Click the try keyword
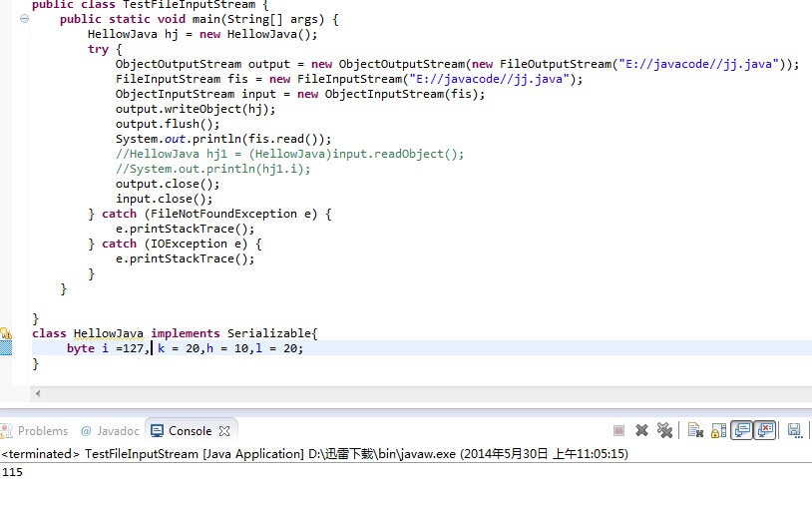This screenshot has width=812, height=505. click(x=98, y=49)
